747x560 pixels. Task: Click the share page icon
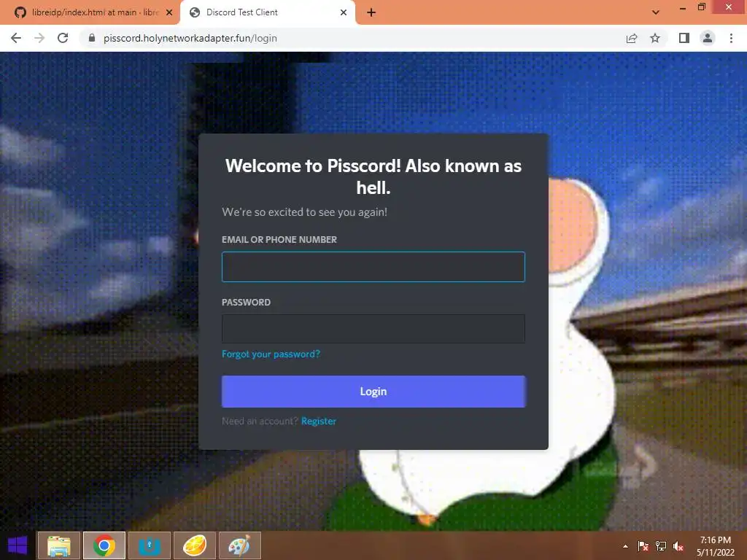tap(632, 38)
